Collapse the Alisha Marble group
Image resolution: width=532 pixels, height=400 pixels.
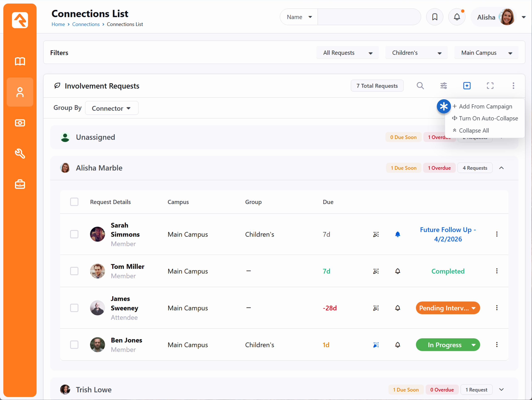[501, 168]
